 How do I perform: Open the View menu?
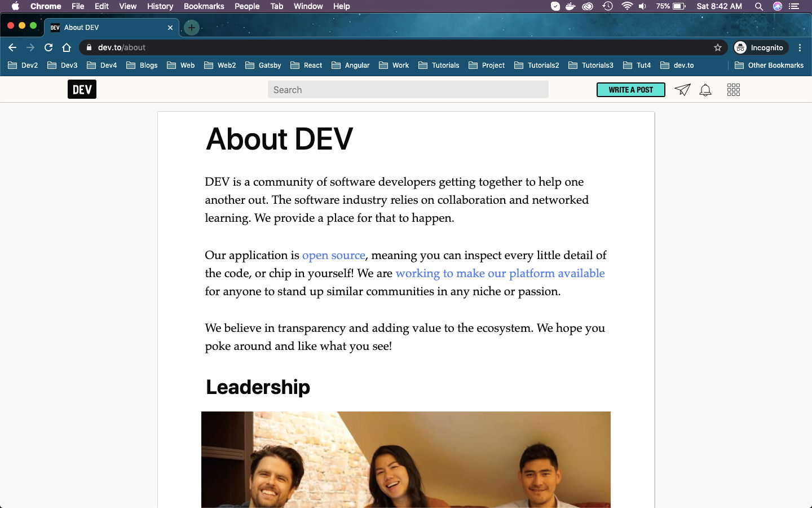[128, 6]
